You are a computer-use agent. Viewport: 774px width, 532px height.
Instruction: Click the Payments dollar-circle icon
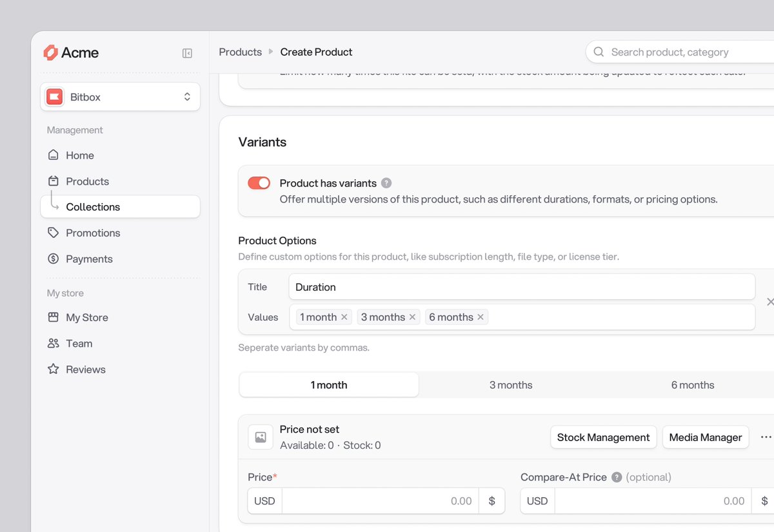click(x=54, y=259)
